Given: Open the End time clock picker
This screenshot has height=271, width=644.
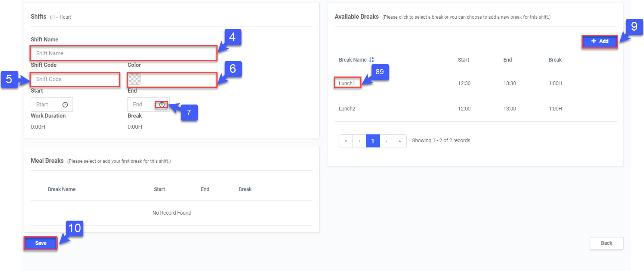Looking at the screenshot, I should pyautogui.click(x=162, y=105).
